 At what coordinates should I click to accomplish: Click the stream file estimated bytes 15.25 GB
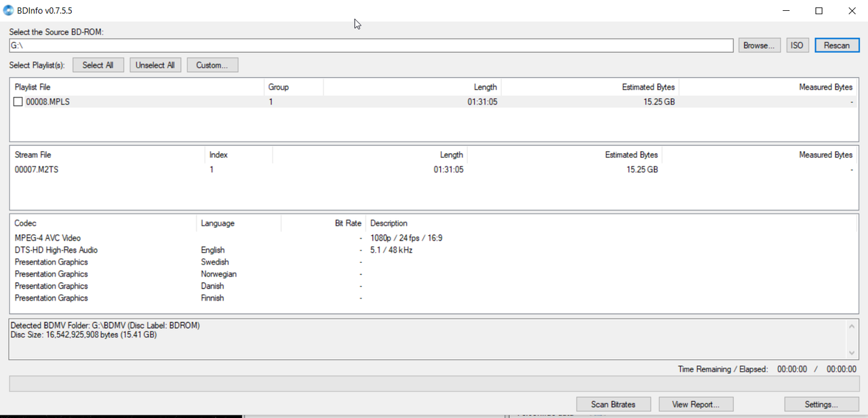[x=642, y=169]
